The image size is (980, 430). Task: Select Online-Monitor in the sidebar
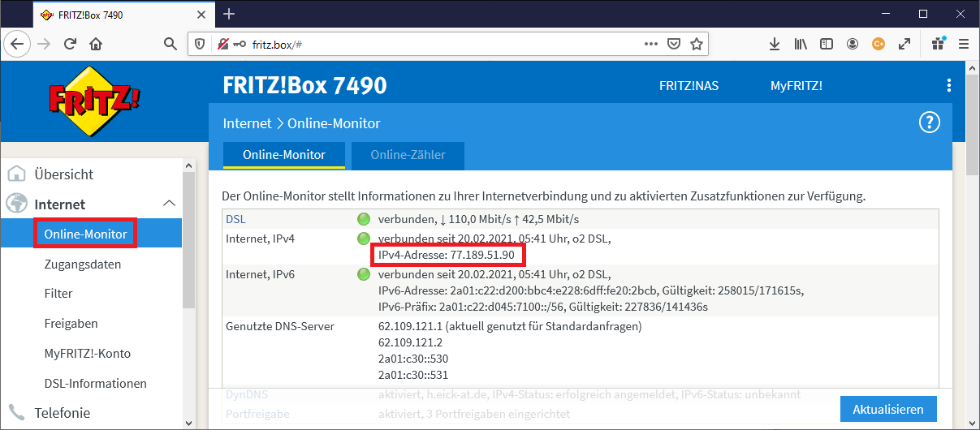point(85,234)
